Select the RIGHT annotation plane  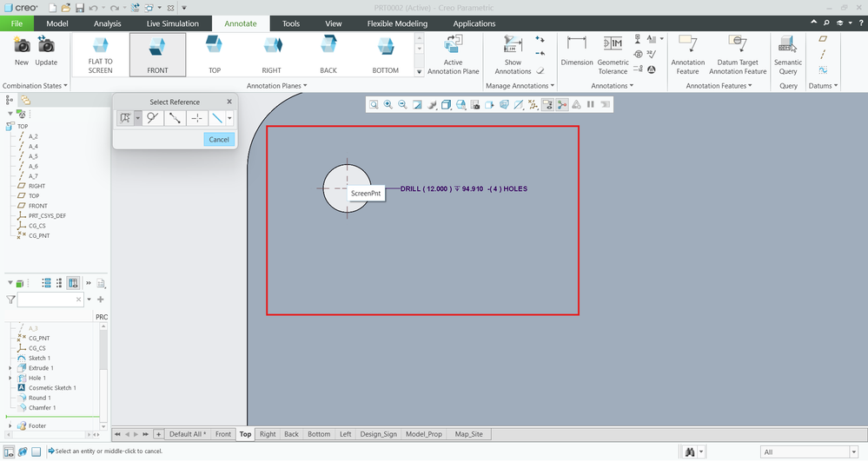(271, 54)
